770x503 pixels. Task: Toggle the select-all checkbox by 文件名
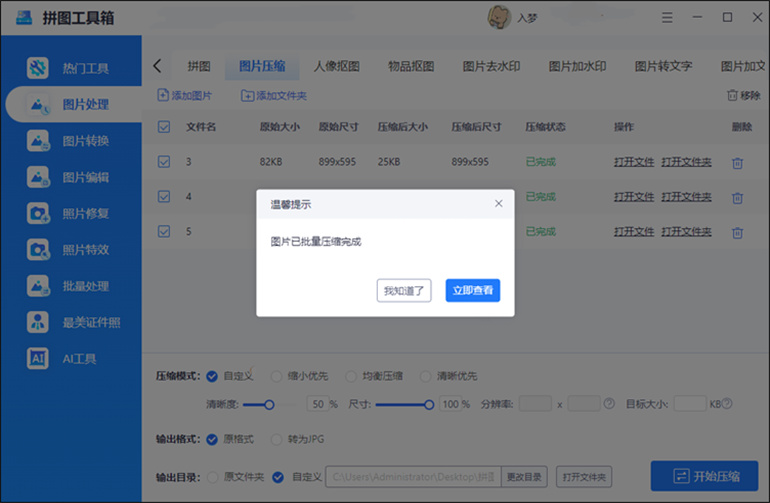point(164,127)
